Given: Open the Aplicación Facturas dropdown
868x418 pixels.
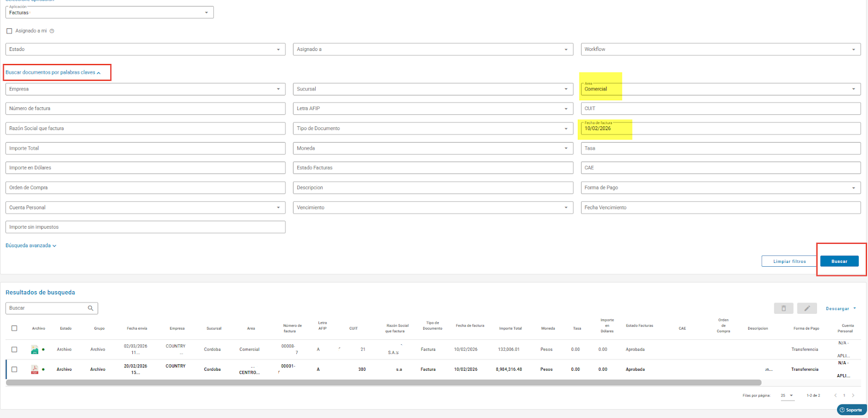Looking at the screenshot, I should click(110, 12).
